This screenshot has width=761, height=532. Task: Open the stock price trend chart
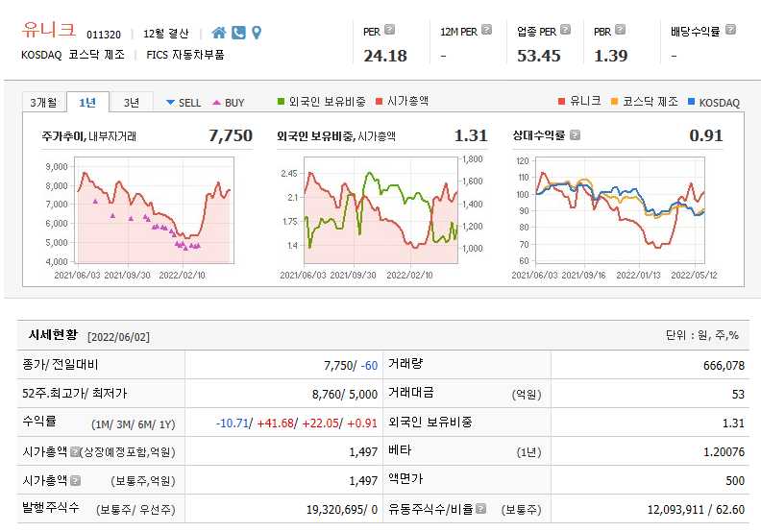[154, 210]
